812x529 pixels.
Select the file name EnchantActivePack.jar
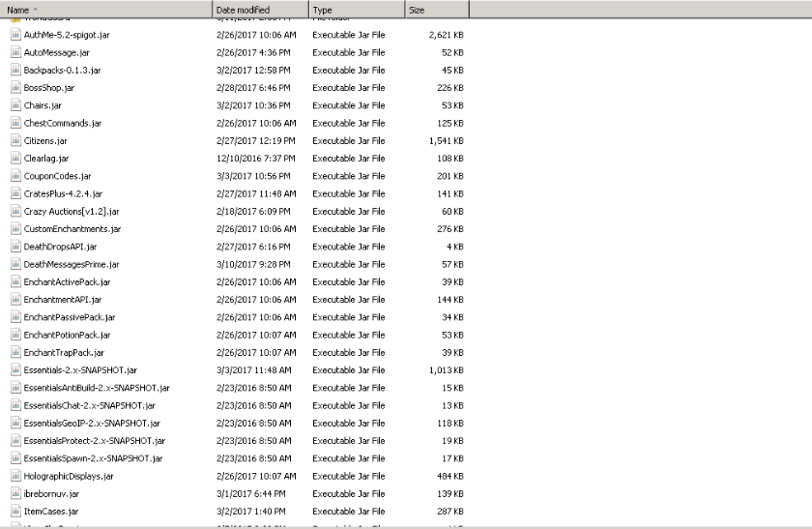coord(68,281)
